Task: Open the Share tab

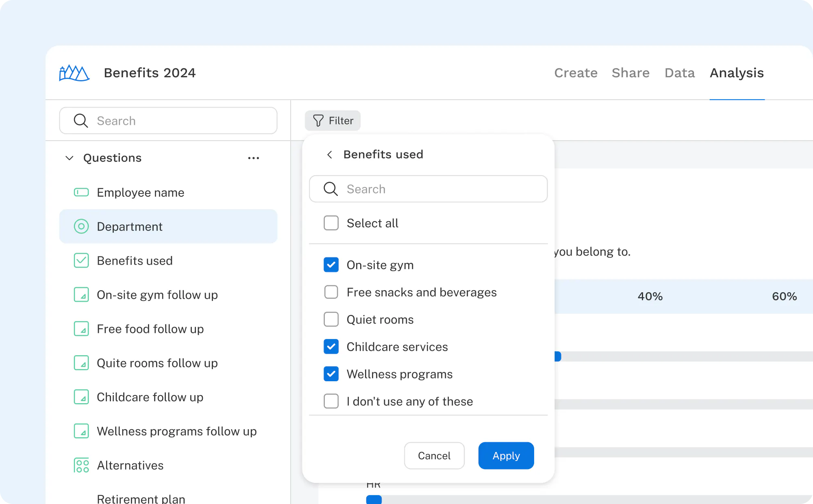Action: pos(630,73)
